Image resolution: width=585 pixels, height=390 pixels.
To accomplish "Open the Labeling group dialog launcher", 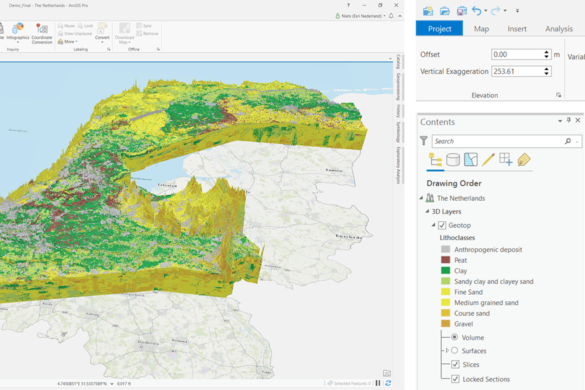I will click(109, 49).
